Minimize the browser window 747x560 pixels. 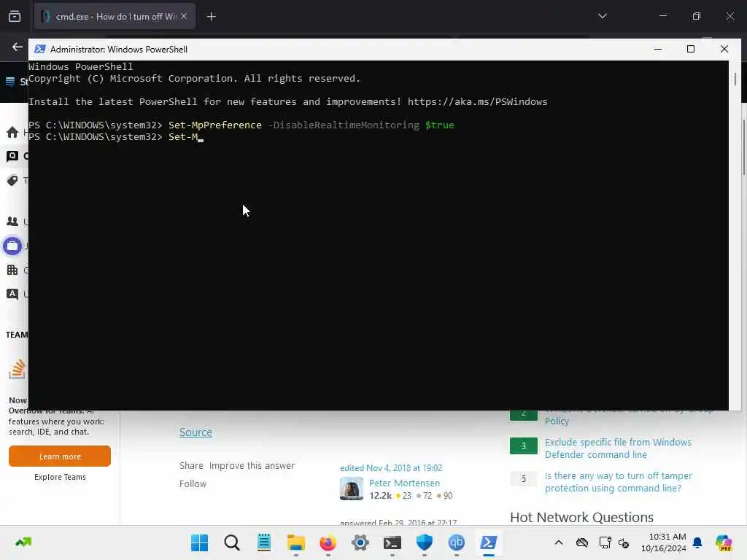[x=662, y=16]
